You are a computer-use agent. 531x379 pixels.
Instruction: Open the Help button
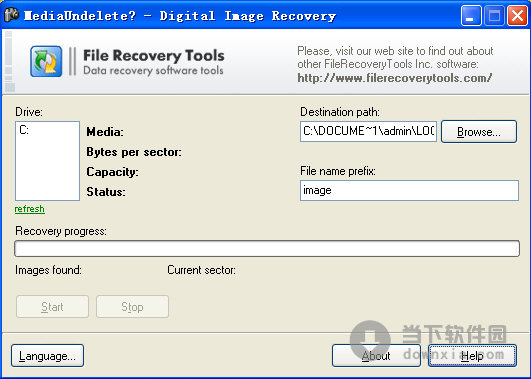point(472,356)
